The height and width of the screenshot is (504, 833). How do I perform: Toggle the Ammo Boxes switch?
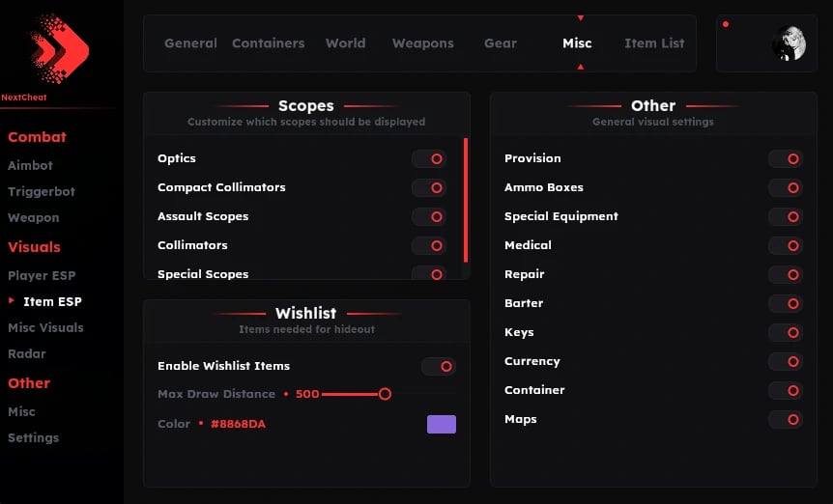point(786,187)
